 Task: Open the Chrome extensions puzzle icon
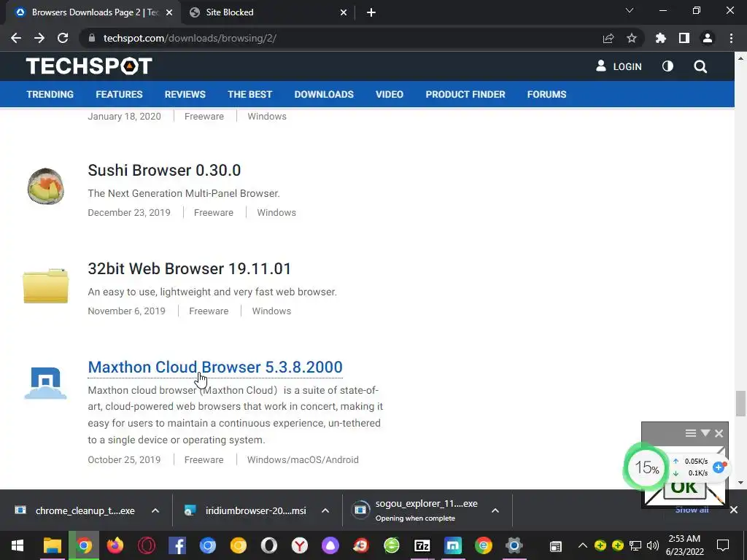(661, 38)
